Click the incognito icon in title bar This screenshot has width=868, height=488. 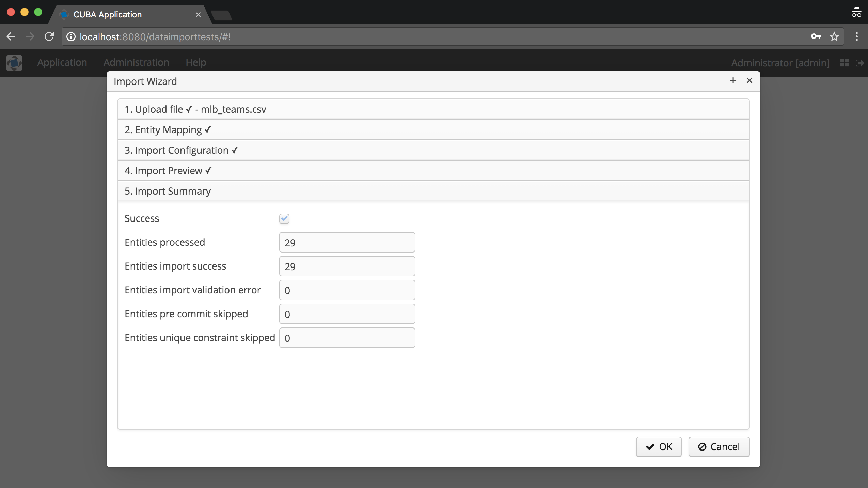[856, 12]
